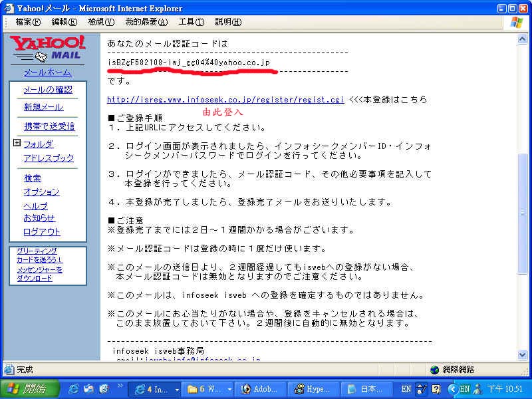The width and height of the screenshot is (532, 399).
Task: Open the 說明(H) help menu
Action: (x=228, y=22)
